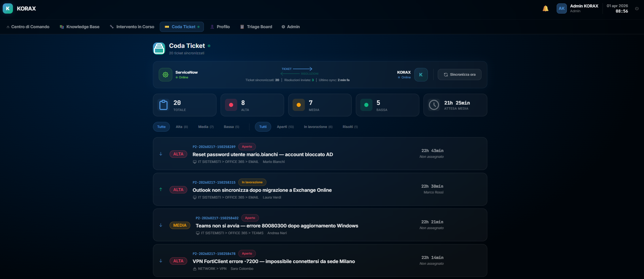This screenshot has height=279, width=644.
Task: Click the MEDIA badge on Teams ticket
Action: point(180,225)
